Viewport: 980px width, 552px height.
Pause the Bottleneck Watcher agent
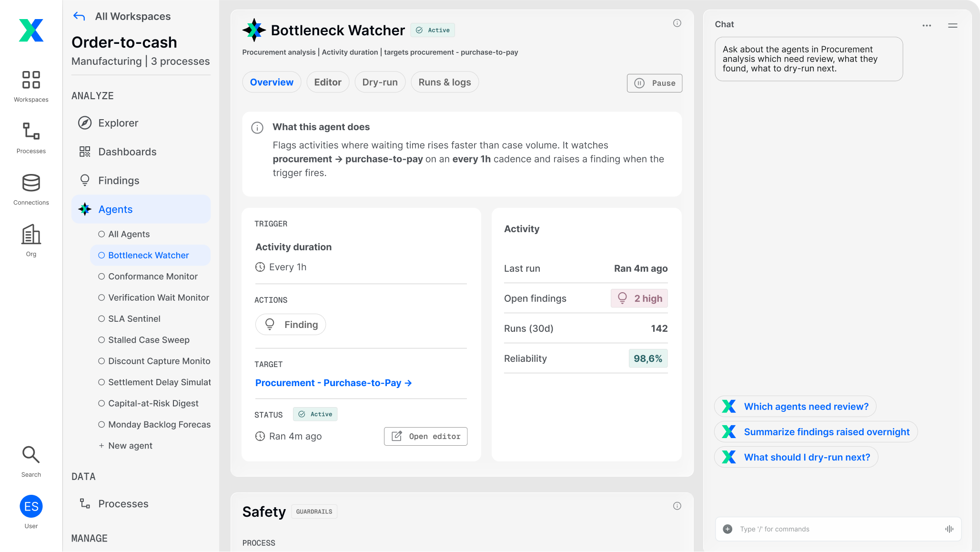coord(655,83)
